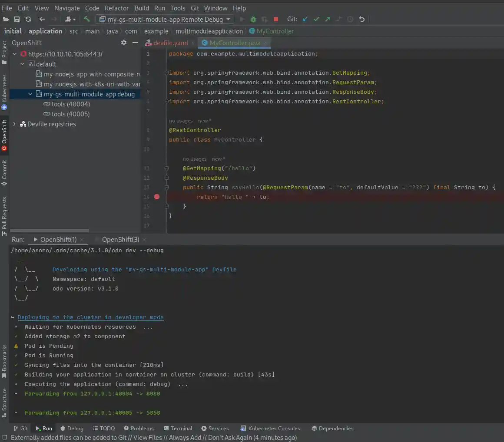Toggle the OpenShift tool window sidebar button
This screenshot has width=504, height=442.
(x=4, y=135)
